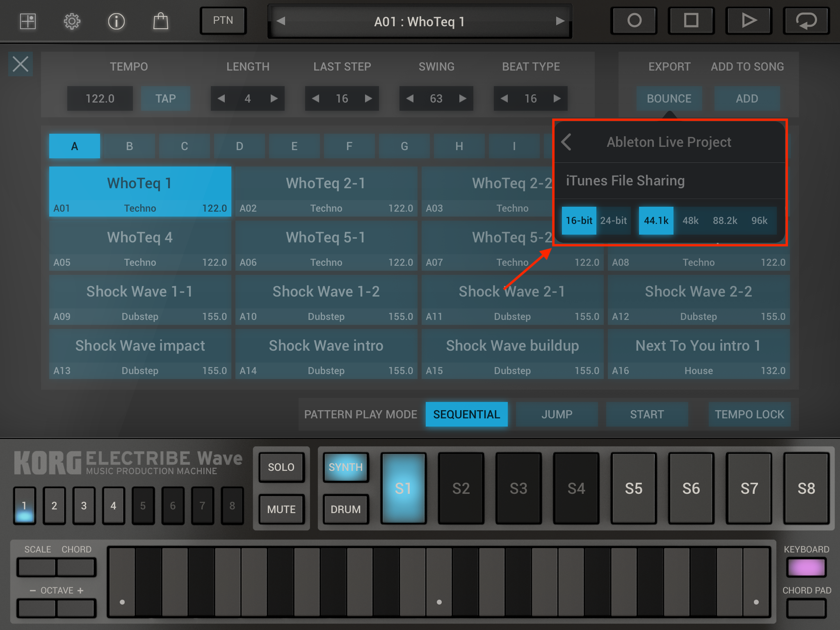
Task: Toggle TEMPO LOCK
Action: [x=749, y=414]
